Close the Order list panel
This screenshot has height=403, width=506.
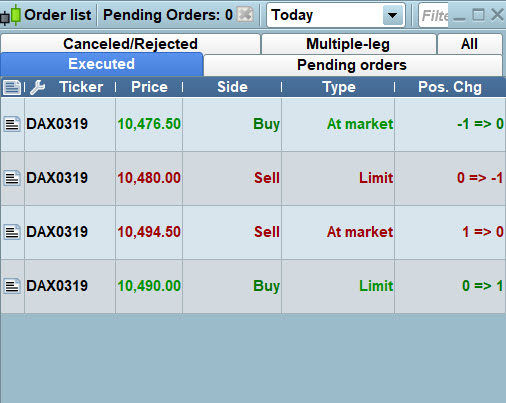pyautogui.click(x=497, y=15)
